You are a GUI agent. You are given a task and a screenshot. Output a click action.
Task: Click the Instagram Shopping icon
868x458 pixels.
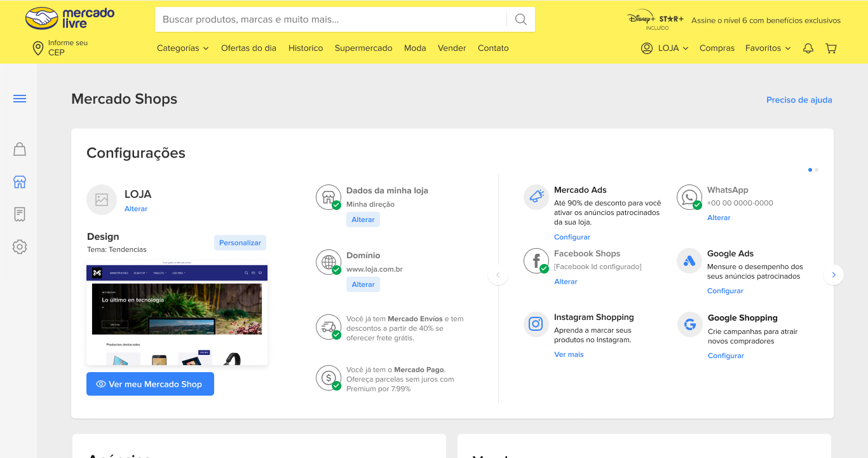536,324
